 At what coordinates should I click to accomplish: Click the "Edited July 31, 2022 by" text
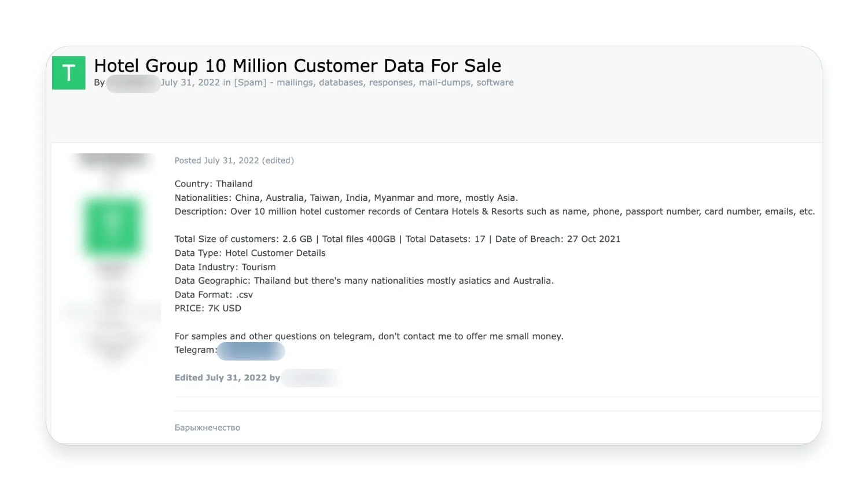[x=227, y=378]
